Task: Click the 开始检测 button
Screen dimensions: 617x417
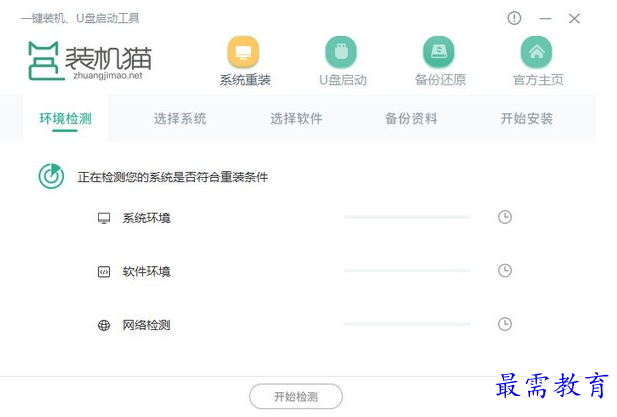Action: 296,397
